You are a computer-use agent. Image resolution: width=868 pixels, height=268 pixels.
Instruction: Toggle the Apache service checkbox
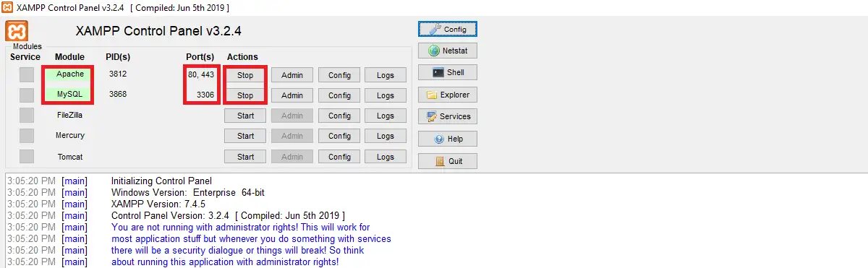pos(27,74)
